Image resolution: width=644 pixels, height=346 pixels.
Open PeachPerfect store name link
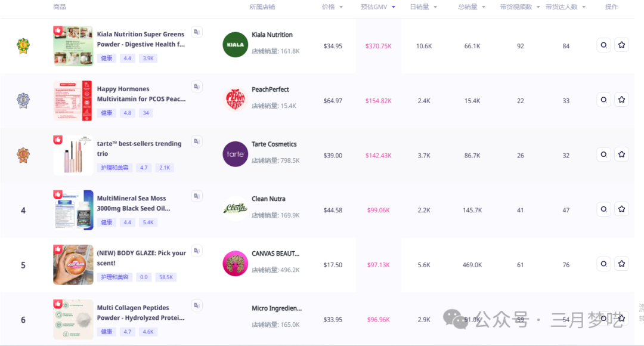pyautogui.click(x=270, y=89)
